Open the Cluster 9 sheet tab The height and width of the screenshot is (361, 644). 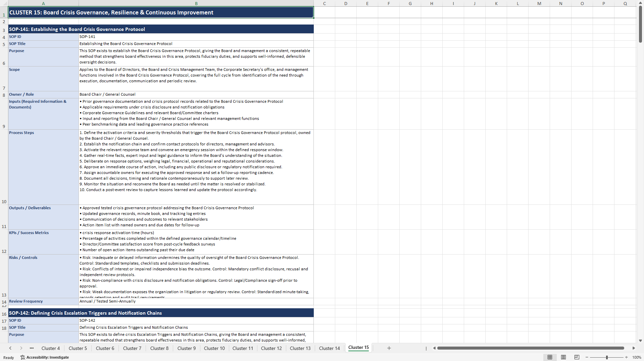pyautogui.click(x=187, y=348)
